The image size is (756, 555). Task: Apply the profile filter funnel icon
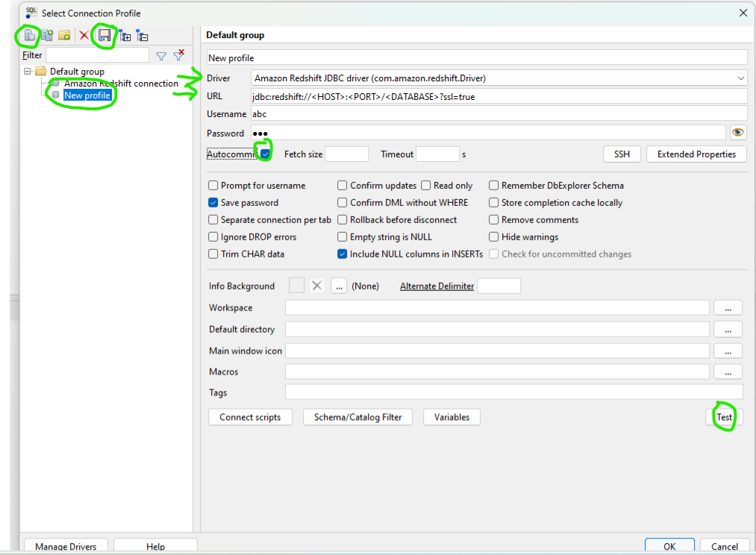[160, 55]
